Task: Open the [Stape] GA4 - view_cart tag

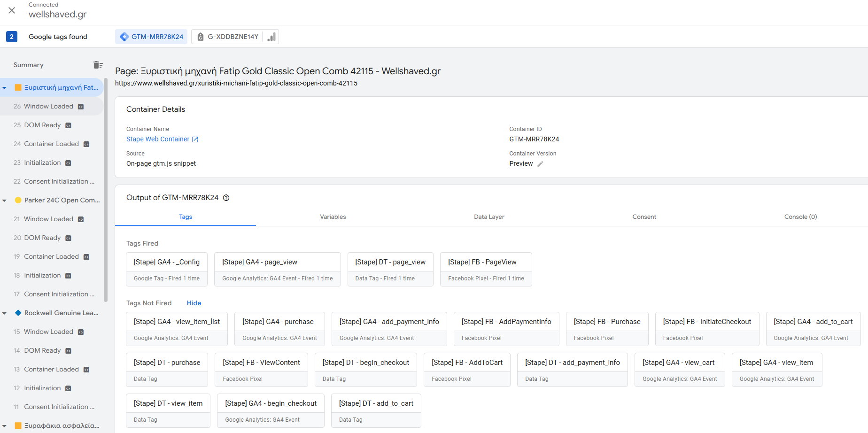Action: 680,370
